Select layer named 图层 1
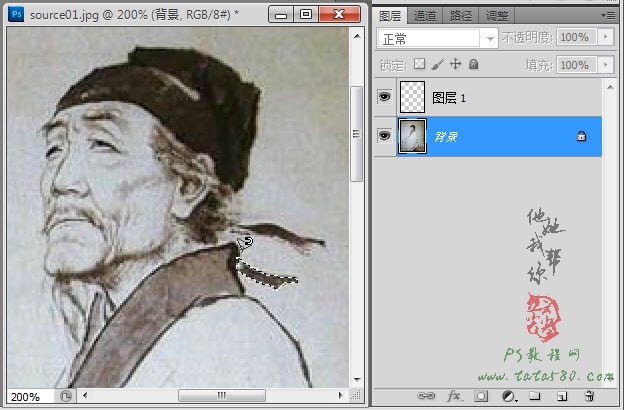 pos(448,98)
